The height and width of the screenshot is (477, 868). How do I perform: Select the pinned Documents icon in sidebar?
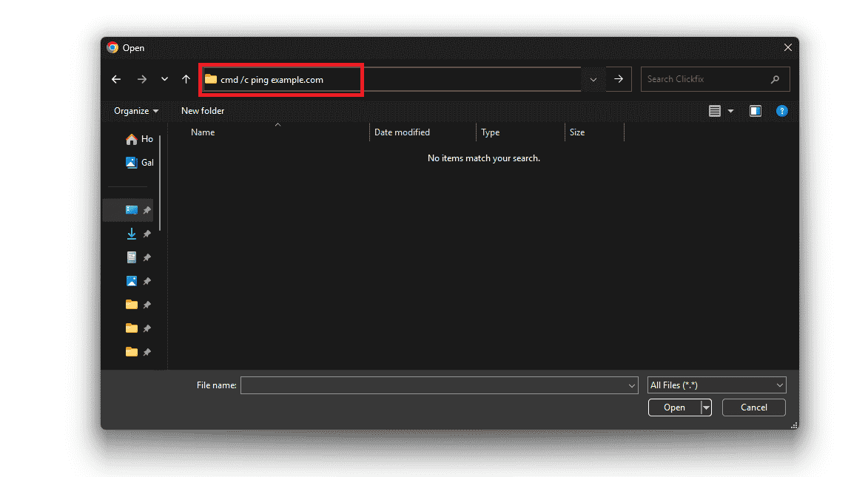pos(131,257)
